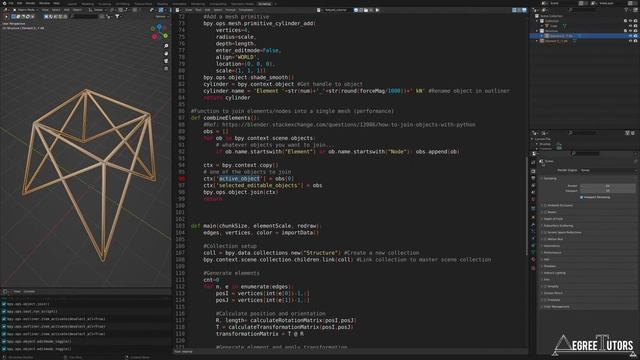Viewport: 640px width, 360px height.
Task: Snap view to the green Y axis gizmo
Action: 165,36
